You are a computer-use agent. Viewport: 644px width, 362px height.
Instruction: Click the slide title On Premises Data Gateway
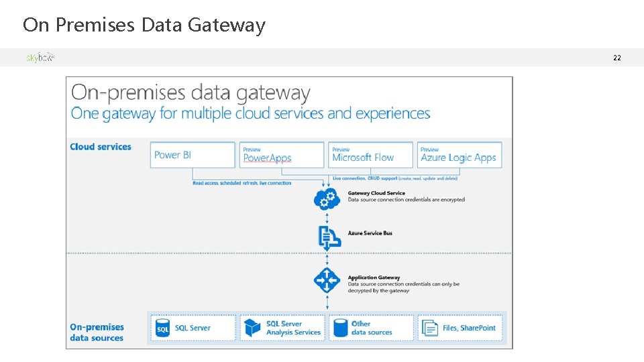[x=144, y=25]
